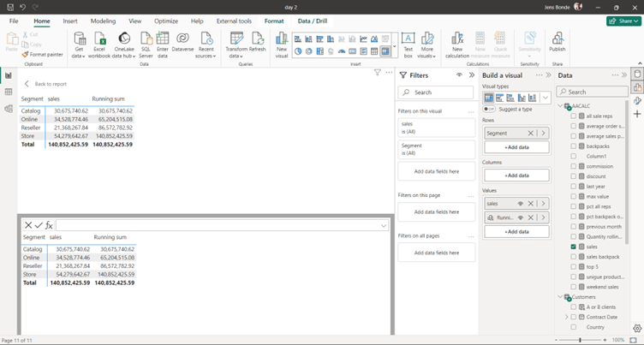The height and width of the screenshot is (345, 644).
Task: Click the SQL Server icon
Action: pos(146,39)
